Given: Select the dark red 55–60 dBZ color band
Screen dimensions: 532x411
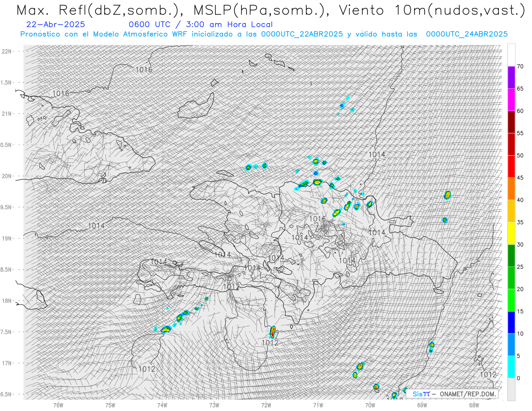Looking at the screenshot, I should pos(511,122).
